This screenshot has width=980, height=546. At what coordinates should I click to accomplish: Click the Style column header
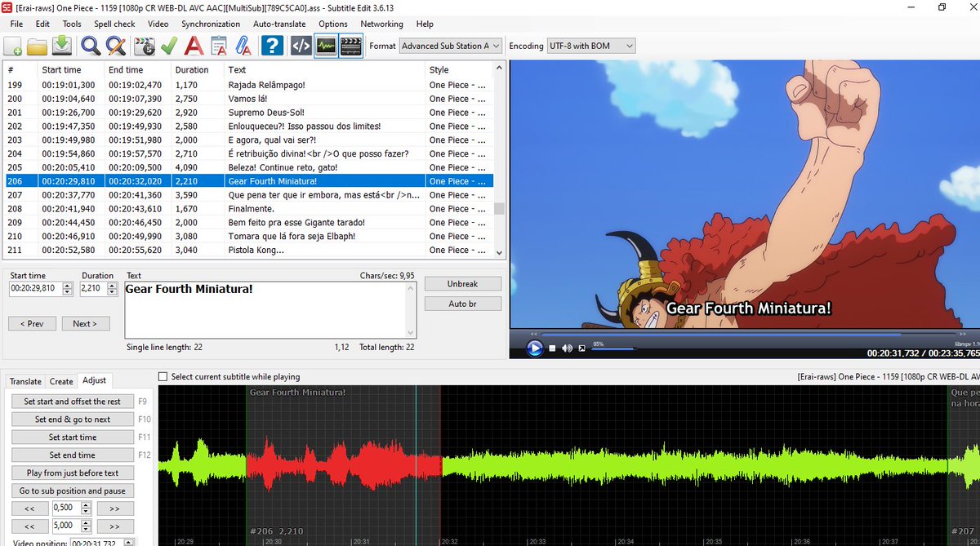point(458,70)
